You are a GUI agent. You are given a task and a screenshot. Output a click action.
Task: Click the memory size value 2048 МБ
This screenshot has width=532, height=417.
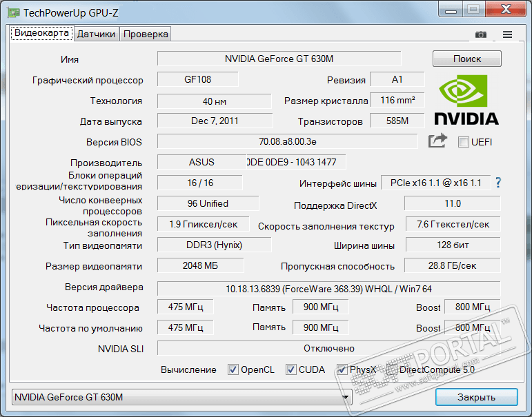click(200, 265)
